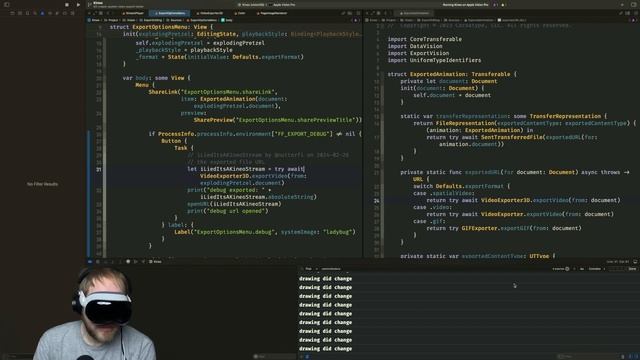
Task: Open the last symbol in the right jump bar
Action: [512, 20]
